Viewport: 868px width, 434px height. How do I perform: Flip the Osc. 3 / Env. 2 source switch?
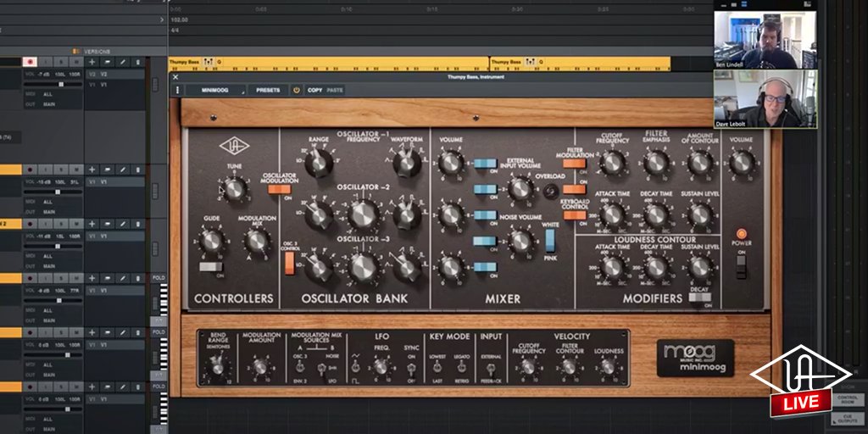299,367
